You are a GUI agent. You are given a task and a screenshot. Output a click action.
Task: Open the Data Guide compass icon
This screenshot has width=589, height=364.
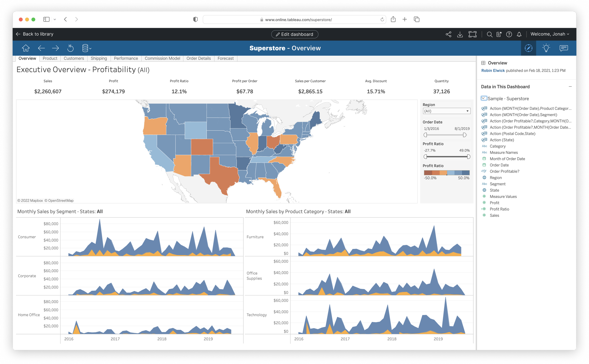click(528, 48)
